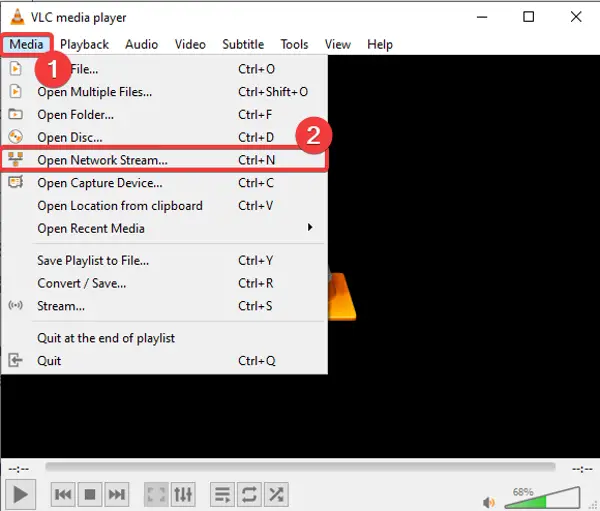600x511 pixels.
Task: Click the Ctrl+N shortcut text
Action: pos(256,160)
